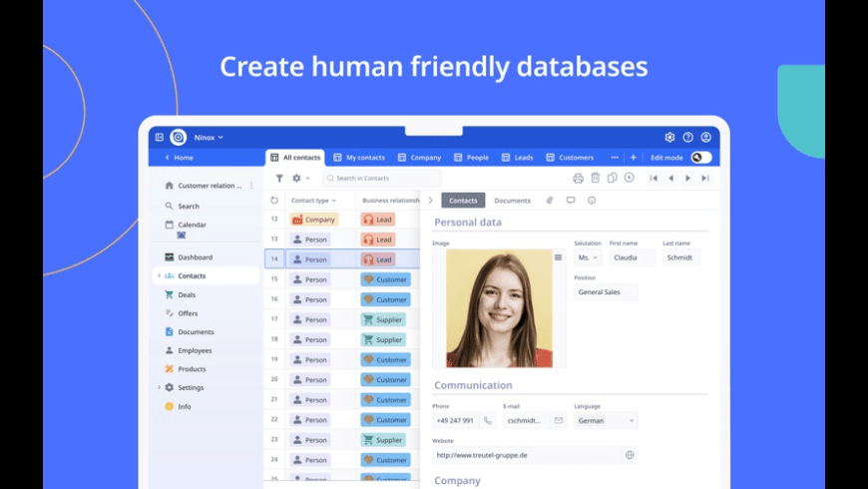Click the Search in Contacts field

coord(382,179)
